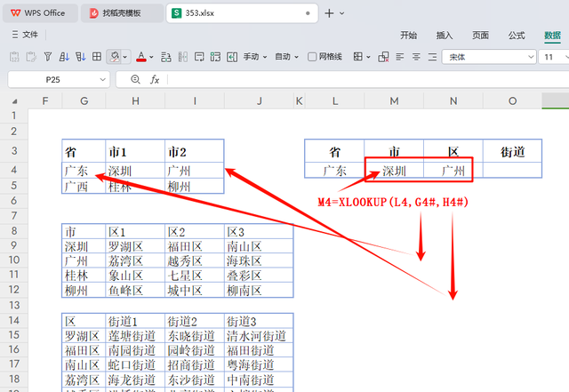Open the 文件 menu
569x392 pixels.
click(x=30, y=35)
